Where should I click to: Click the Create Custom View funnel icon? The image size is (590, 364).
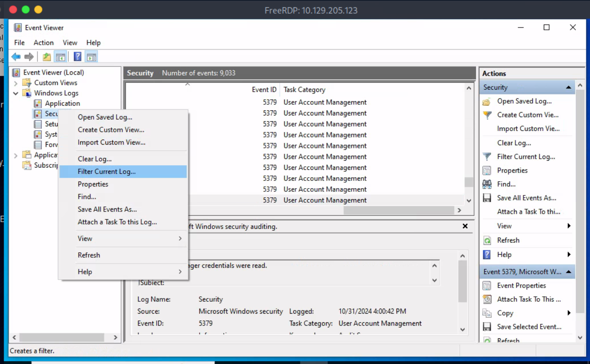[x=487, y=115]
